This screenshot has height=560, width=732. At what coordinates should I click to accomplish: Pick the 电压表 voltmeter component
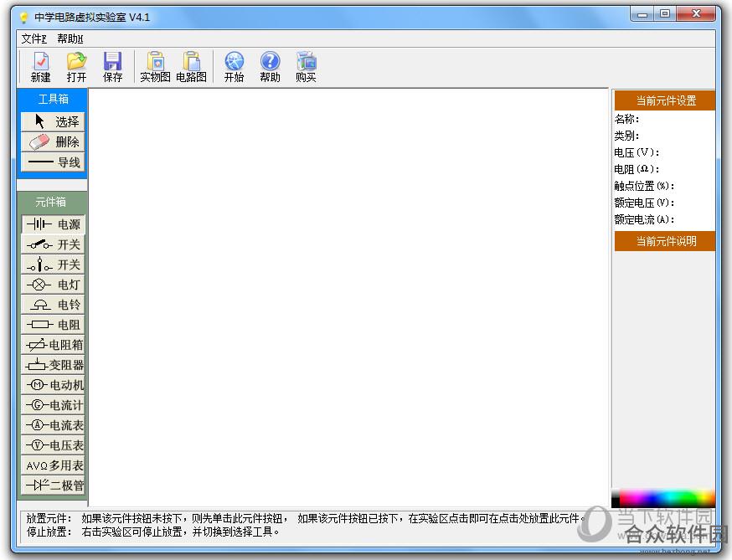tap(54, 445)
